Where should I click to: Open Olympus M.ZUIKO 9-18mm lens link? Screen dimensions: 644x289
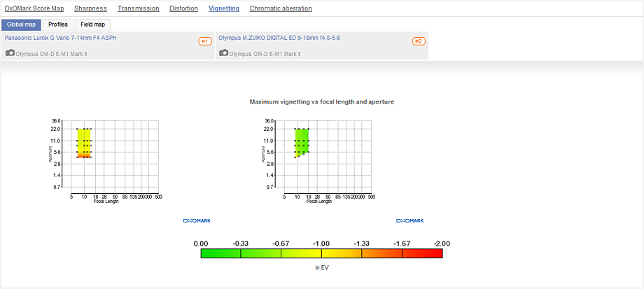(279, 37)
